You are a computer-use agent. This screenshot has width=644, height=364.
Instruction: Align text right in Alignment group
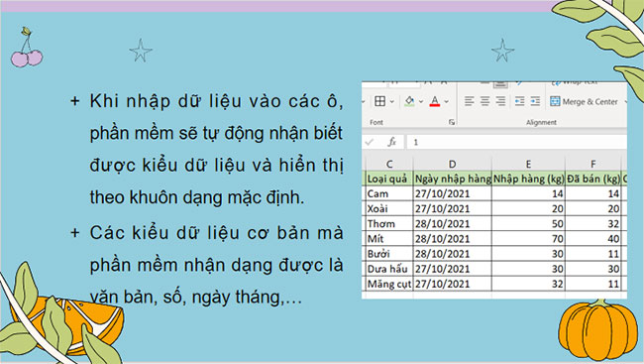[x=500, y=101]
